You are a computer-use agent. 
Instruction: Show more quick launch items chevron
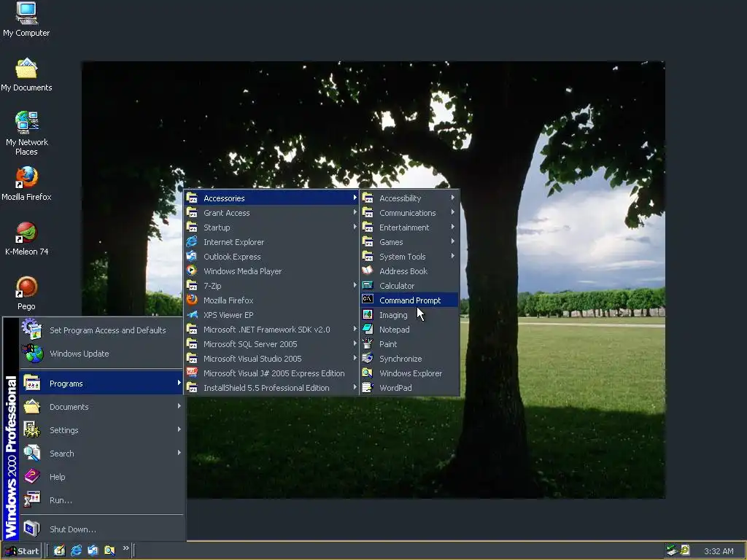point(125,548)
